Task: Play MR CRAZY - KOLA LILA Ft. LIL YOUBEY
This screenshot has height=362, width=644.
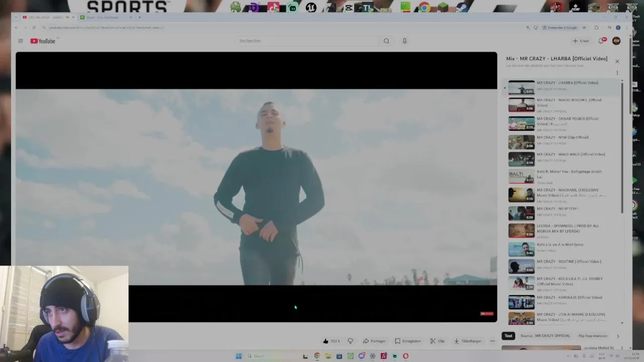Action: coord(562,283)
